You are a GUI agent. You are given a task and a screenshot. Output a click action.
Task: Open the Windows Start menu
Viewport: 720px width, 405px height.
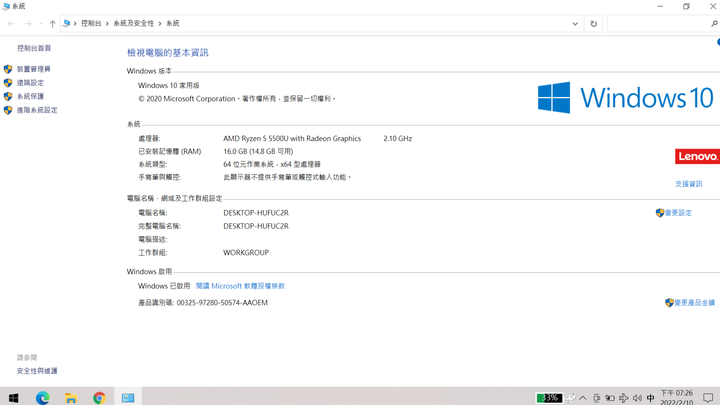tap(13, 398)
